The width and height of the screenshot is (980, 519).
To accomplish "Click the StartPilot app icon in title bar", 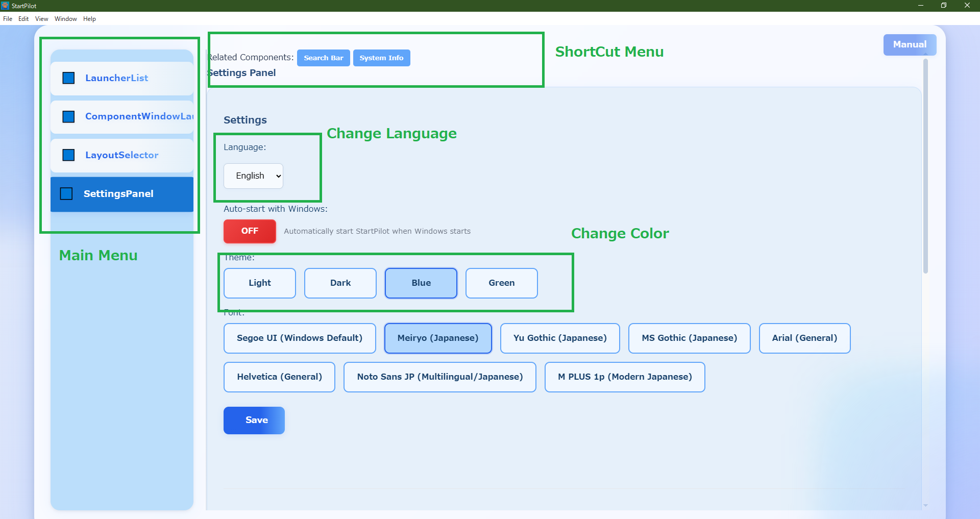I will coord(5,6).
